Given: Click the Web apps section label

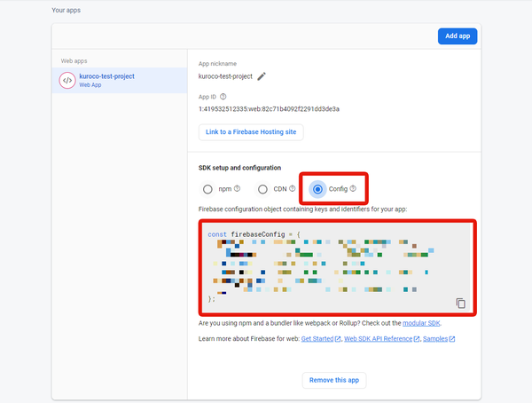Looking at the screenshot, I should [74, 61].
